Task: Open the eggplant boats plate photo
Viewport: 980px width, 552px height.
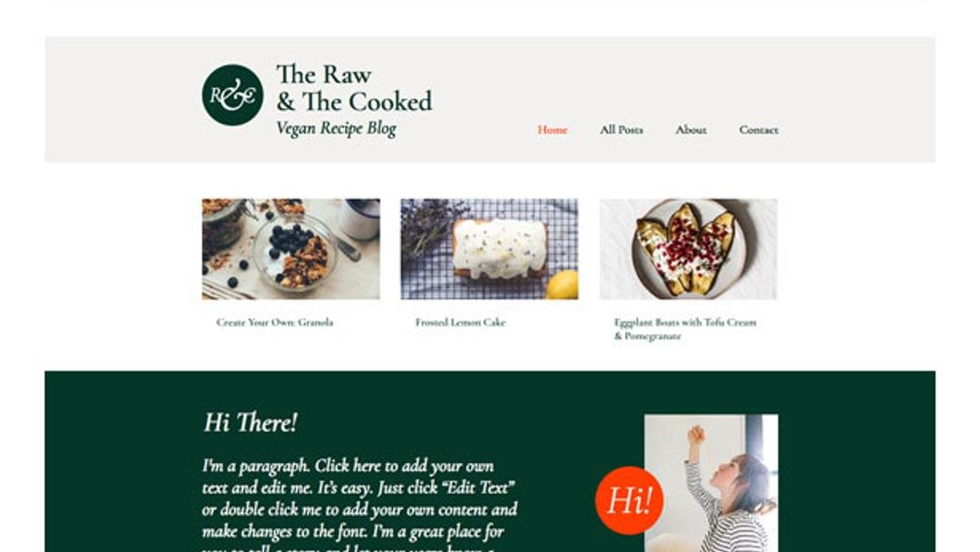Action: [x=688, y=249]
